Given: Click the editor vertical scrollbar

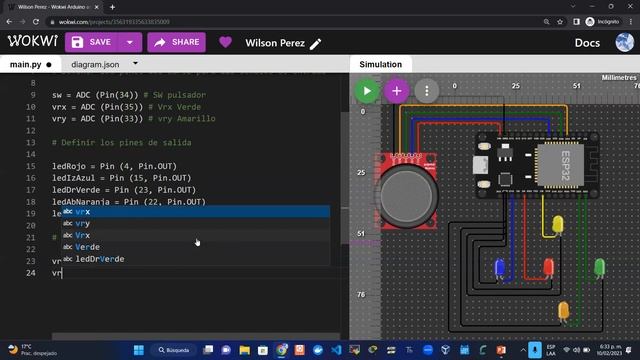Looking at the screenshot, I should coord(345,178).
